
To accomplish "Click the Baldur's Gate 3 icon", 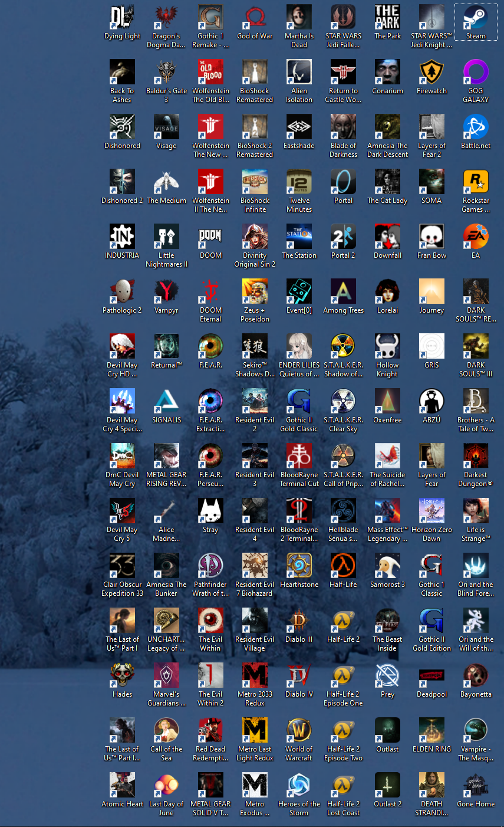I will [166, 72].
